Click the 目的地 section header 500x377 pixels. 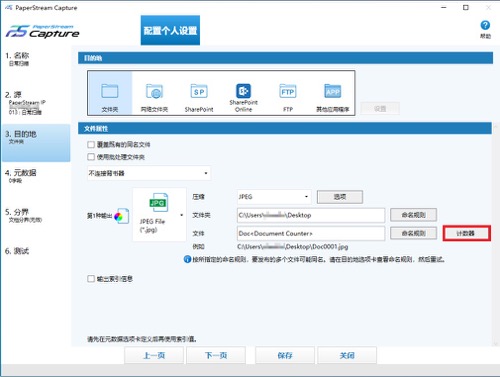click(x=285, y=58)
